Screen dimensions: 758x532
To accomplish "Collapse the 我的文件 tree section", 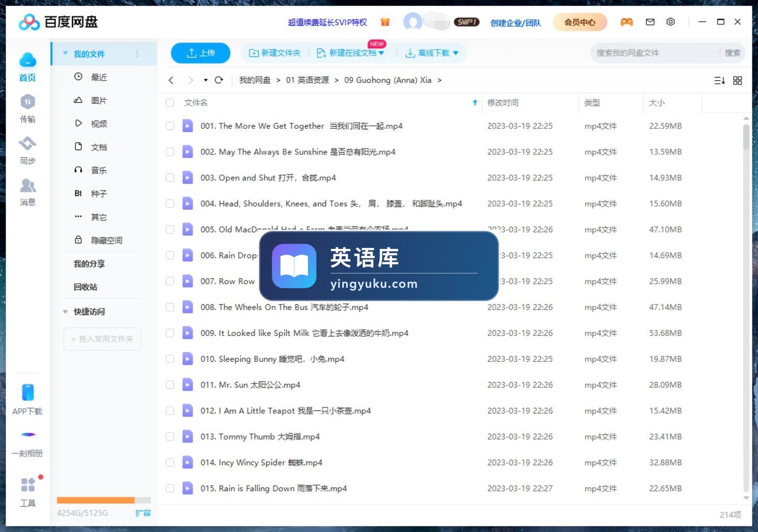I will [x=65, y=53].
